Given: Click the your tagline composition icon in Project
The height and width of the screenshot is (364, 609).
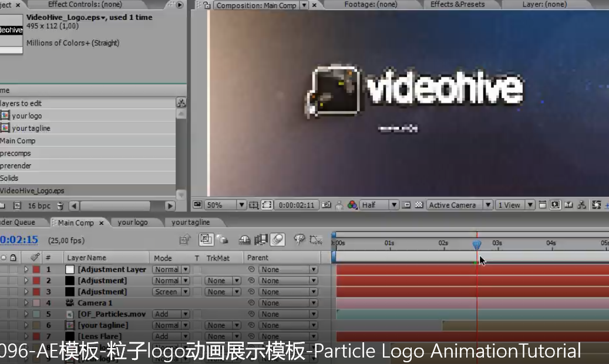Looking at the screenshot, I should [x=5, y=128].
